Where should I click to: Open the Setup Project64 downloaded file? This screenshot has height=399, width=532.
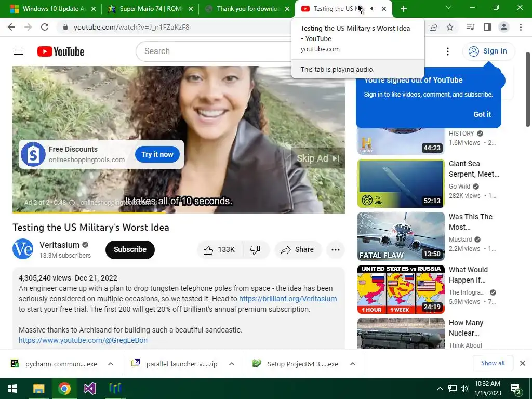click(296, 364)
